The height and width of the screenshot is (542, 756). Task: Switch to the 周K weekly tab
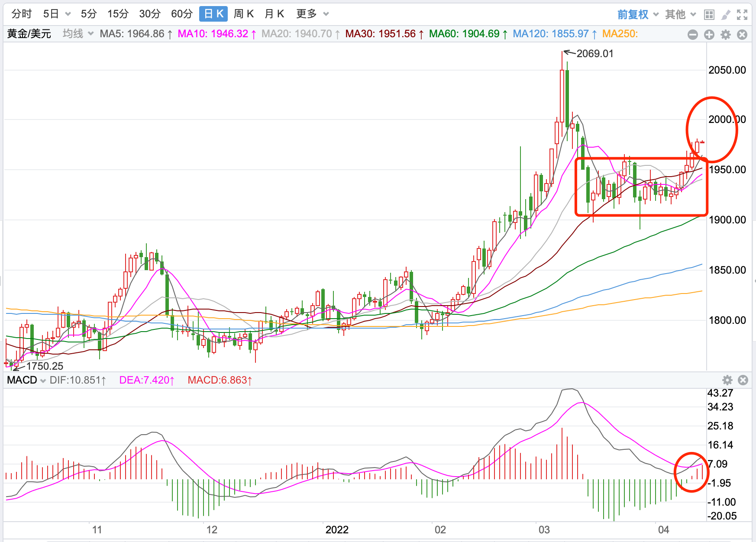pos(243,14)
